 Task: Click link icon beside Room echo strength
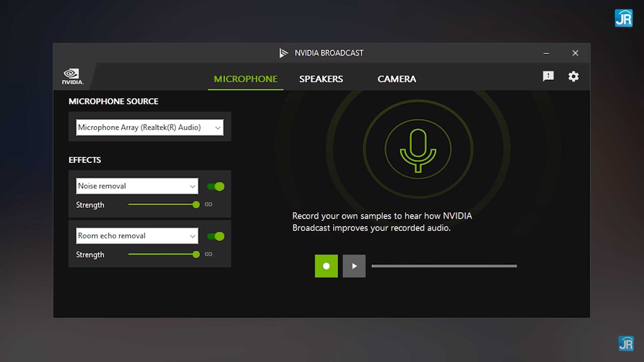(208, 254)
